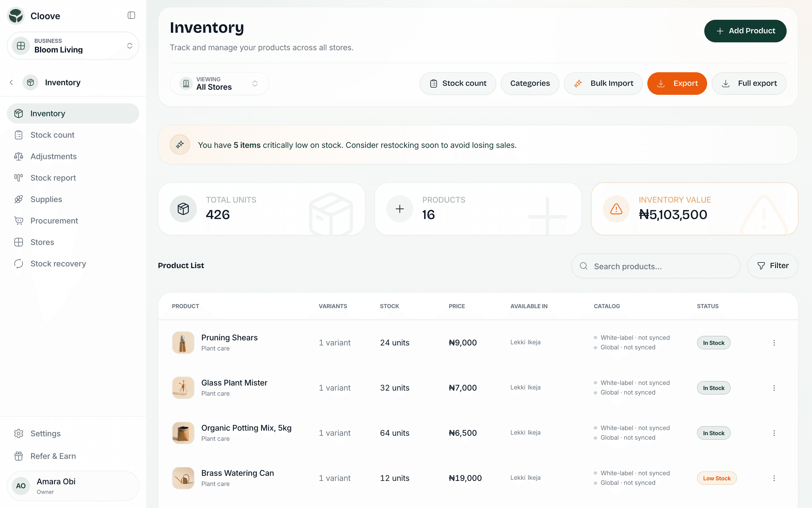Open Procurement from the sidebar
This screenshot has width=812, height=508.
click(73, 221)
